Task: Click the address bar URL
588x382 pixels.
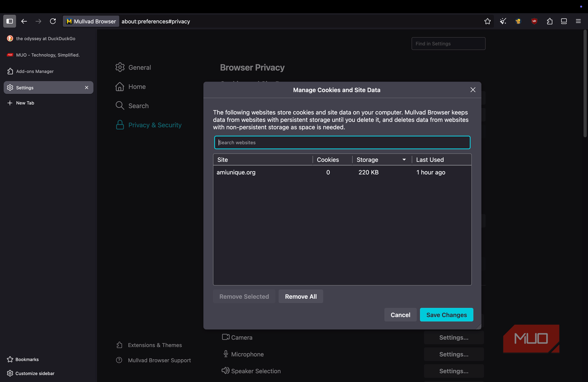Action: pos(156,21)
